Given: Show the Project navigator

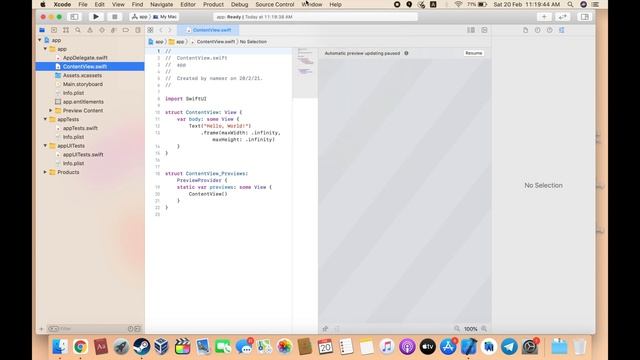Looking at the screenshot, I should click(42, 30).
